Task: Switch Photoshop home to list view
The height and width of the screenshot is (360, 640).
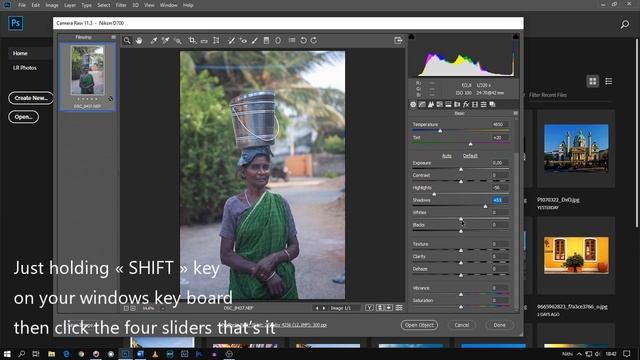Action: [x=609, y=81]
